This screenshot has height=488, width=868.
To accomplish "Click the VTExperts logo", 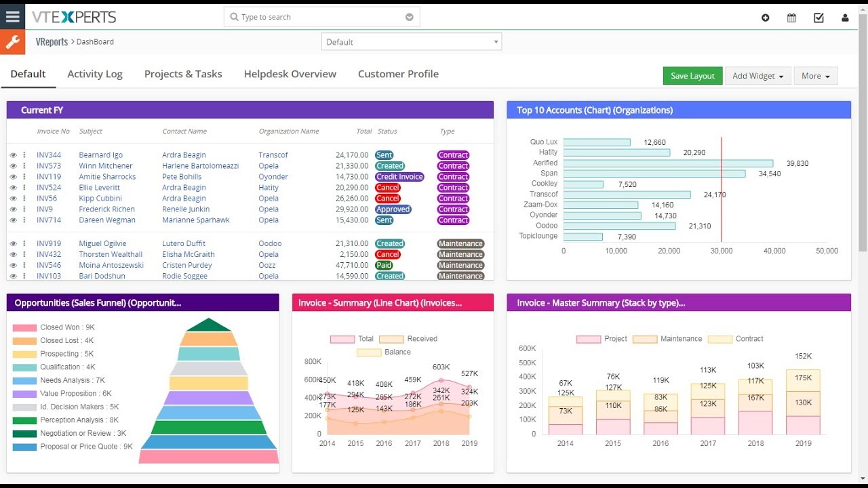I will tap(74, 17).
